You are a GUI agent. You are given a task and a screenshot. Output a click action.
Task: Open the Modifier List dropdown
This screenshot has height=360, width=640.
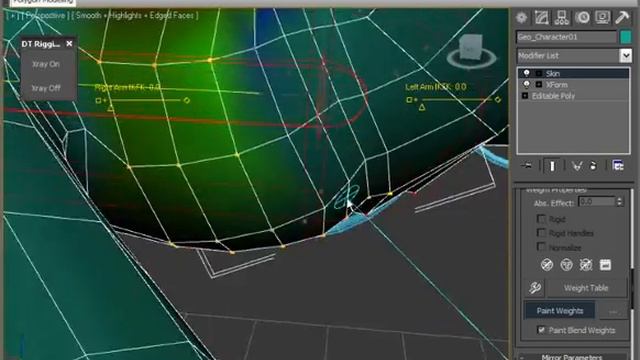click(x=626, y=56)
